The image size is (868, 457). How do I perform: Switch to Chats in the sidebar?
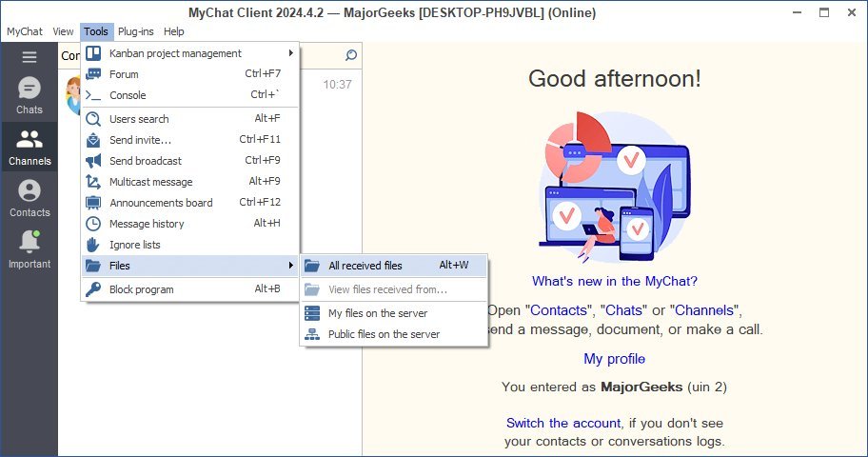(30, 95)
